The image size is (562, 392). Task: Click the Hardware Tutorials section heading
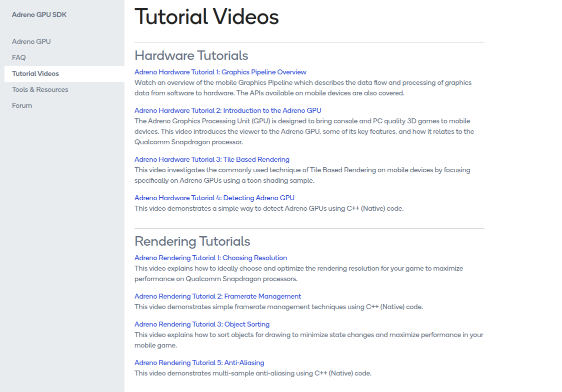click(191, 56)
